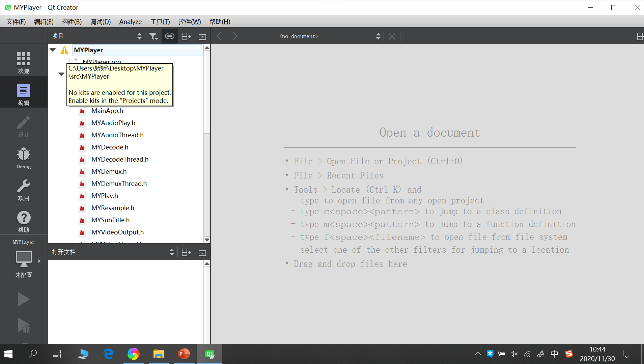Switch to Debug mode
644x364 pixels.
24,158
